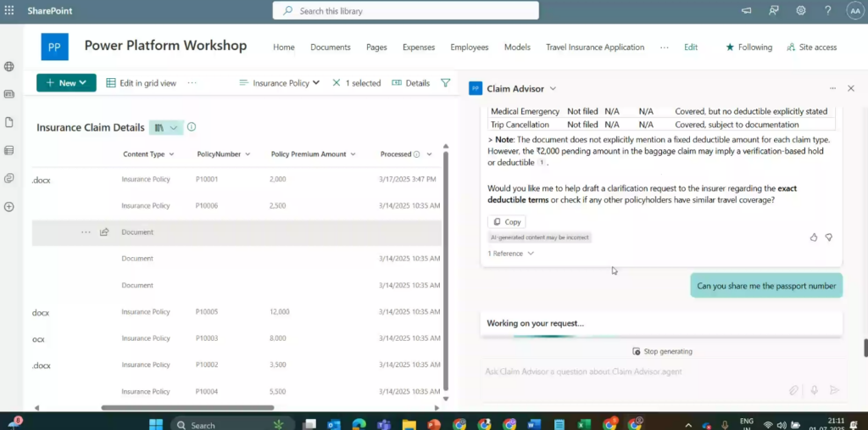Click the microphone icon in chat box
868x430 pixels.
coord(815,390)
